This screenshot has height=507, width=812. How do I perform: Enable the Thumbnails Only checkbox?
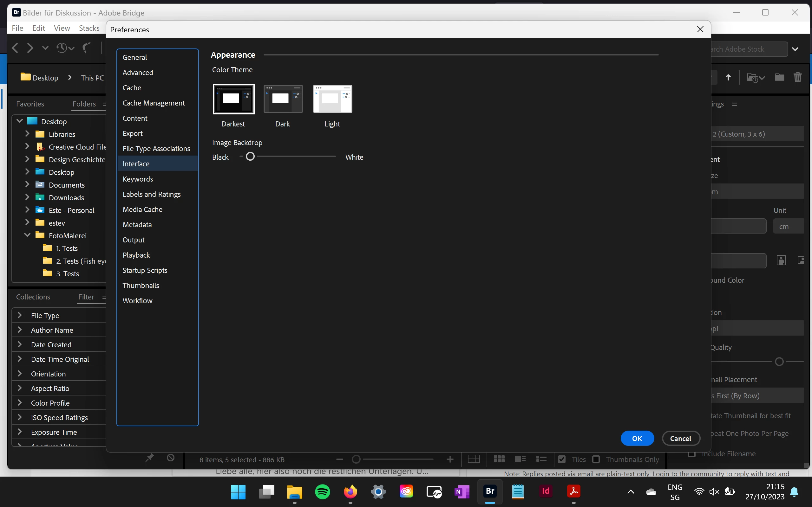(596, 459)
